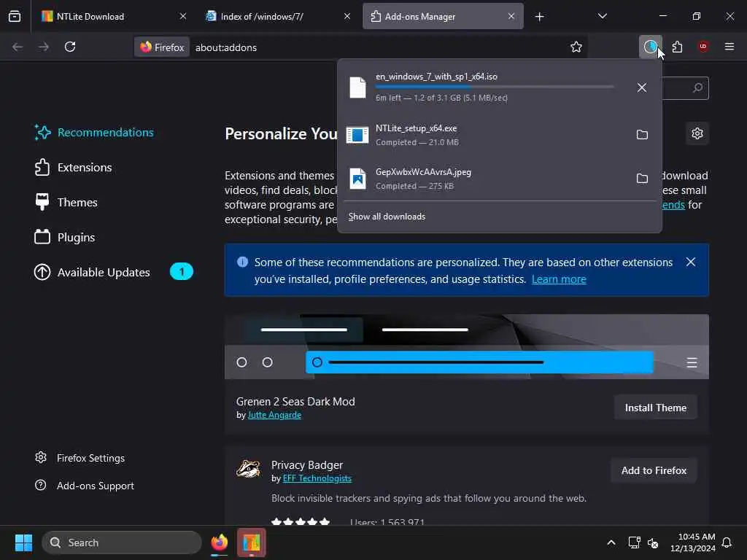This screenshot has width=747, height=560.
Task: Toggle the downloads progress toolbar button
Action: [x=650, y=47]
